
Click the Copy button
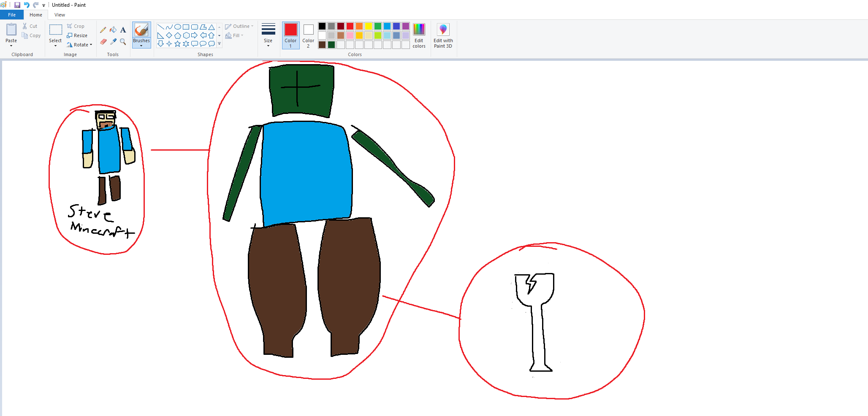(x=31, y=35)
